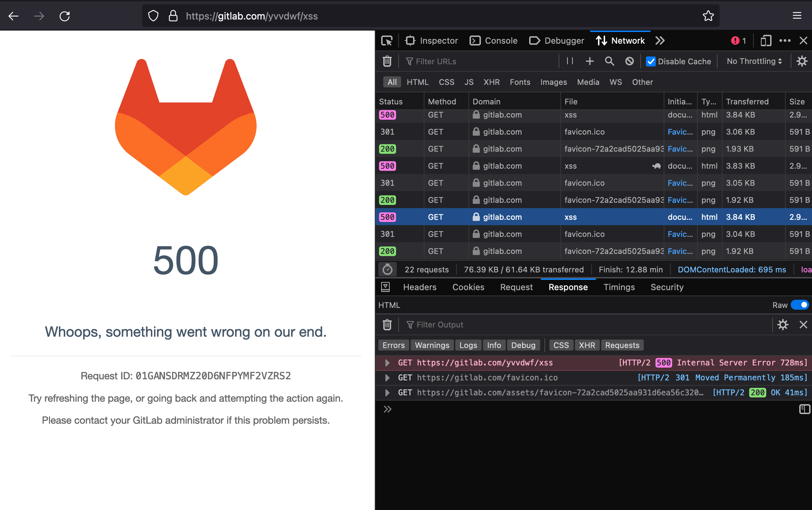This screenshot has height=510, width=812.
Task: Toggle responsive design mode icon
Action: click(766, 40)
